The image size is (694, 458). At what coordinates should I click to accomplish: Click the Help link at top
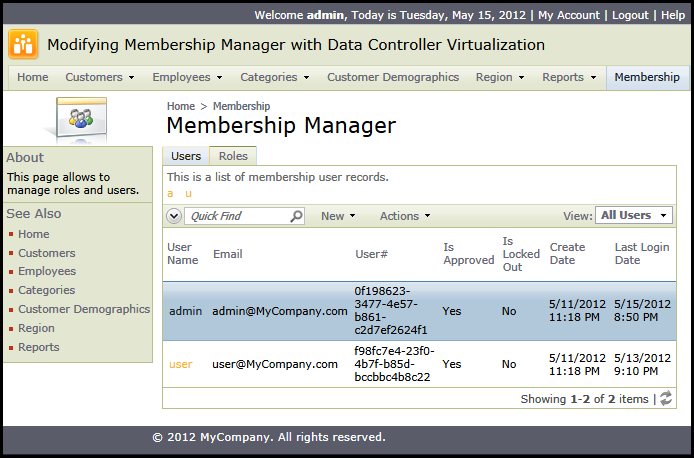point(673,15)
